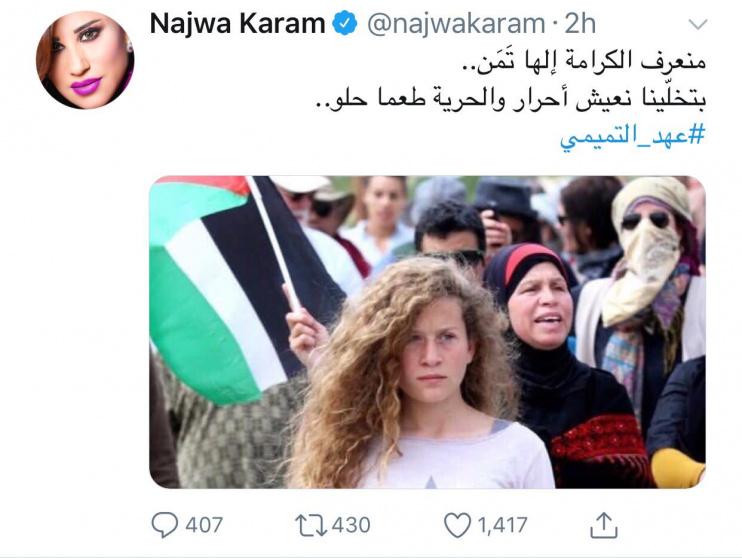Click the blue verified badge

[345, 24]
